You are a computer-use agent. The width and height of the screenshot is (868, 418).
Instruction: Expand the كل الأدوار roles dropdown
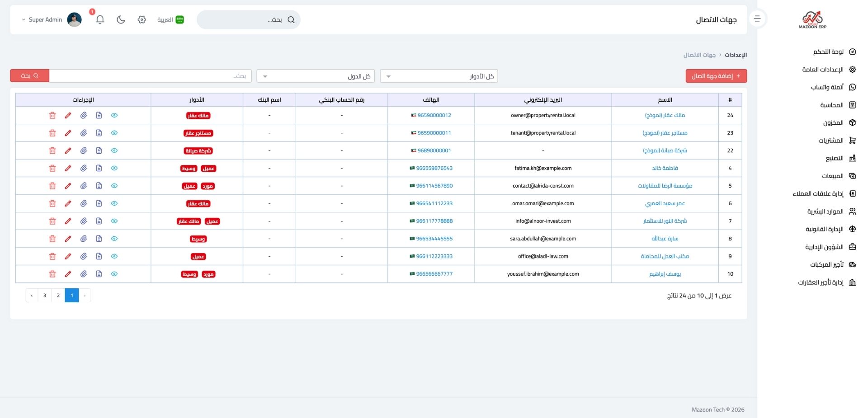pos(439,76)
